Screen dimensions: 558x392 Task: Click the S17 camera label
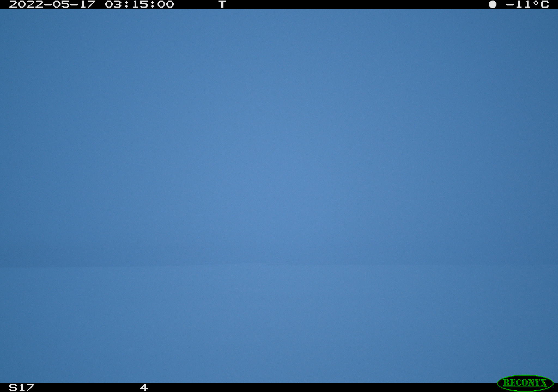point(22,387)
